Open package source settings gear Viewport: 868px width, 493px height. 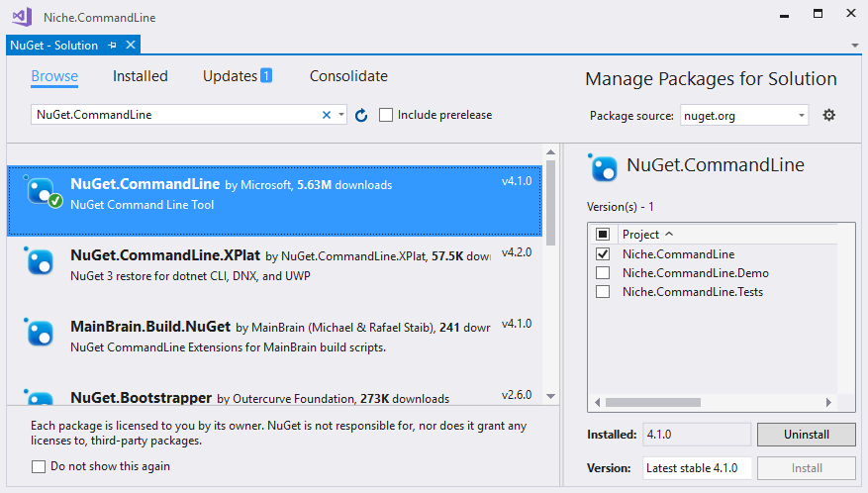[x=828, y=115]
